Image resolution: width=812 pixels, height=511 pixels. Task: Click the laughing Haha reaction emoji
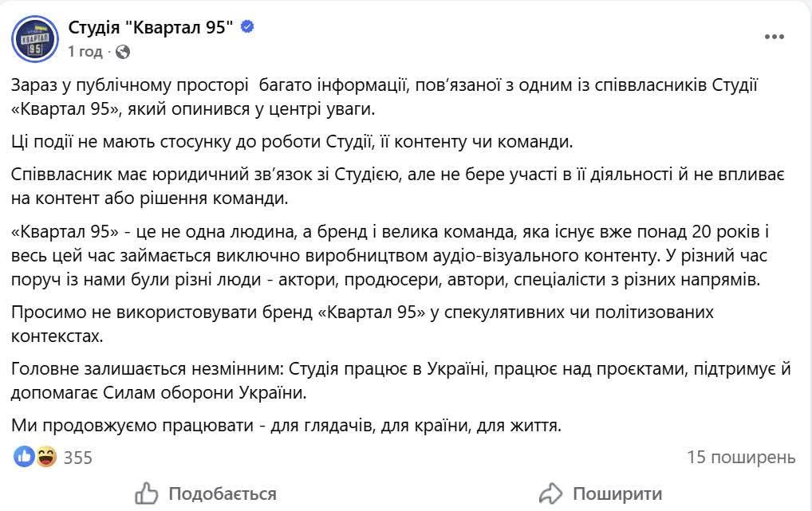[x=45, y=457]
